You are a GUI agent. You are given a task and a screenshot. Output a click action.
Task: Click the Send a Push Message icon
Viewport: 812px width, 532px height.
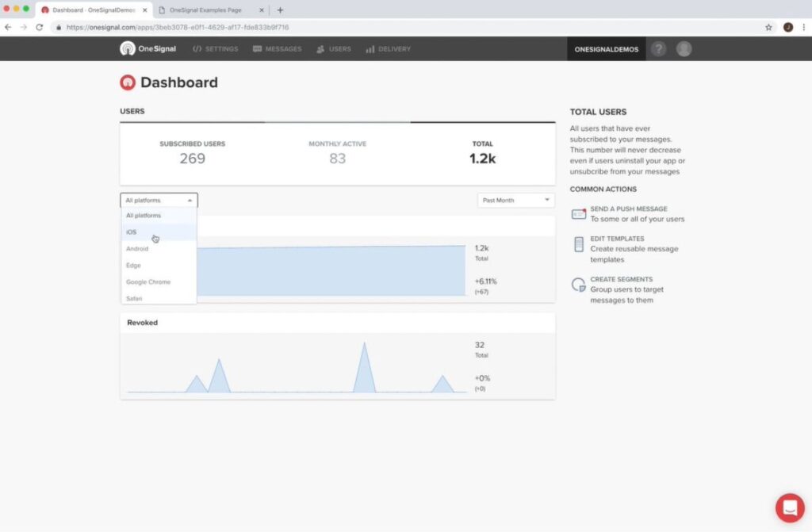[578, 214]
